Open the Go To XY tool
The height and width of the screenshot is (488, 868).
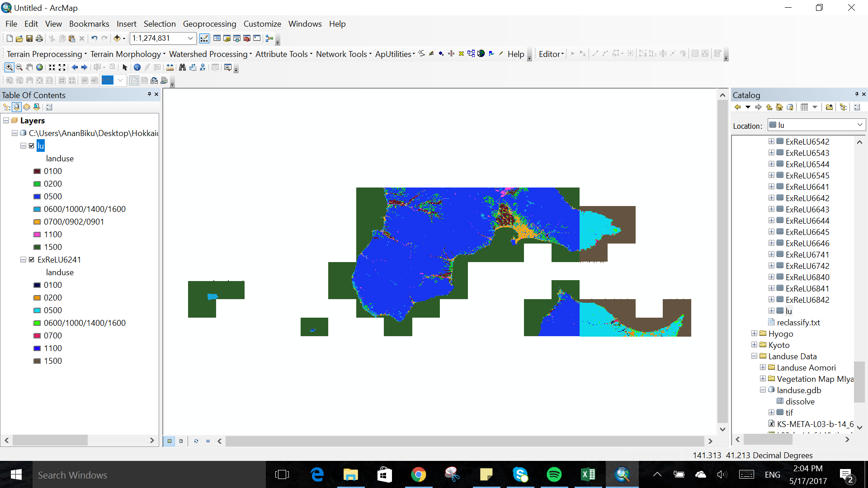(x=203, y=67)
